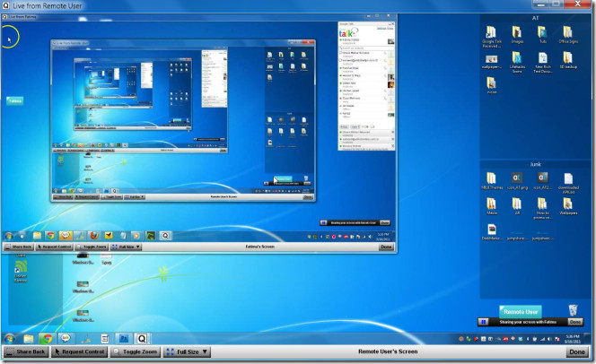The height and width of the screenshot is (364, 596).
Task: Open the MIUI Themes folder in the Junk fence
Action: [x=492, y=181]
